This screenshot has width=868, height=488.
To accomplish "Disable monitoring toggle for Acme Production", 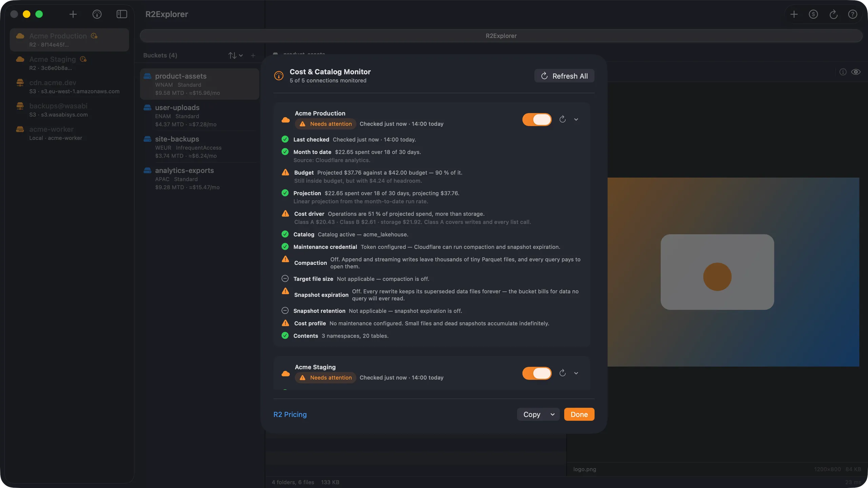I will pos(537,119).
